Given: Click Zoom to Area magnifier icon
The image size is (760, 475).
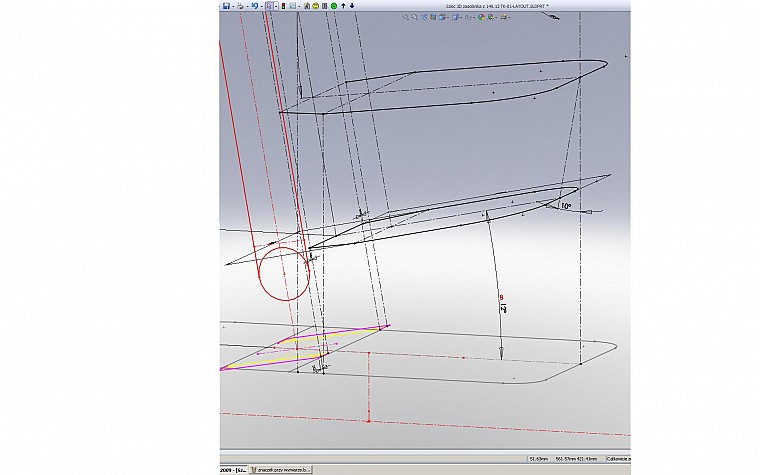Looking at the screenshot, I should click(x=415, y=17).
